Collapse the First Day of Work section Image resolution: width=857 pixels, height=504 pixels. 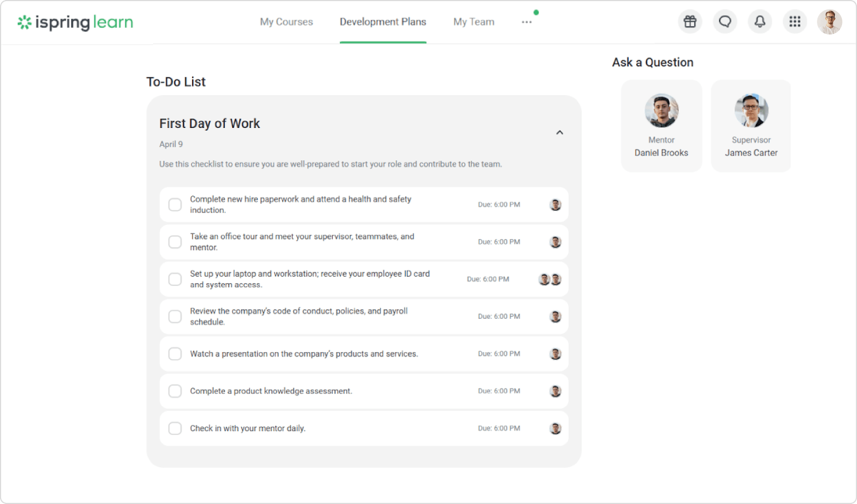(560, 132)
